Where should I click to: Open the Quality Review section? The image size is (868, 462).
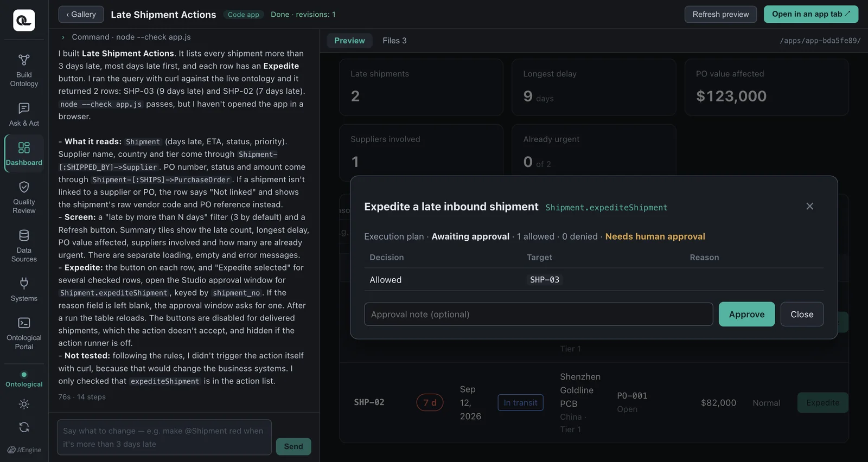click(24, 197)
